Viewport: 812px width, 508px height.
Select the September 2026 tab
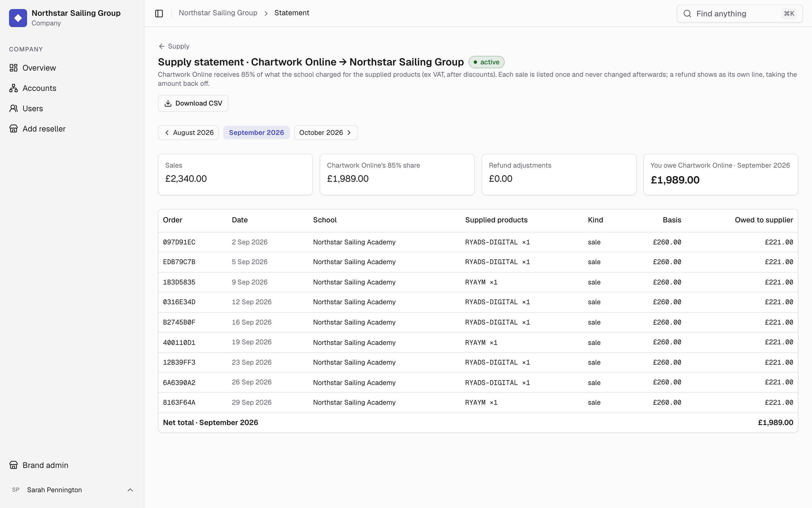click(x=256, y=133)
